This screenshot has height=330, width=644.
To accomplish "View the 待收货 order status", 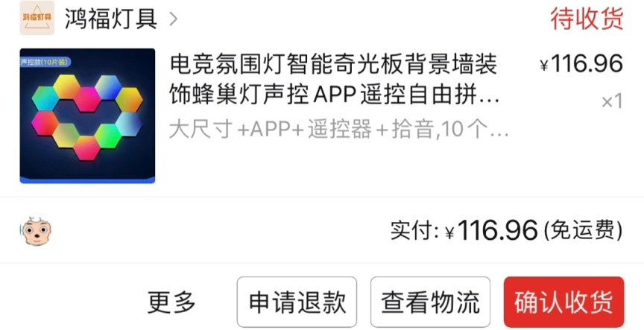I will [x=587, y=19].
